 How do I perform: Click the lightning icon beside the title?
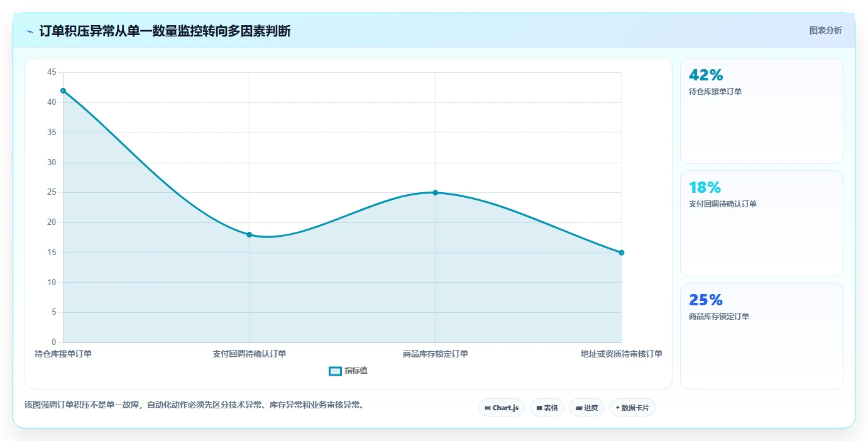pos(30,31)
